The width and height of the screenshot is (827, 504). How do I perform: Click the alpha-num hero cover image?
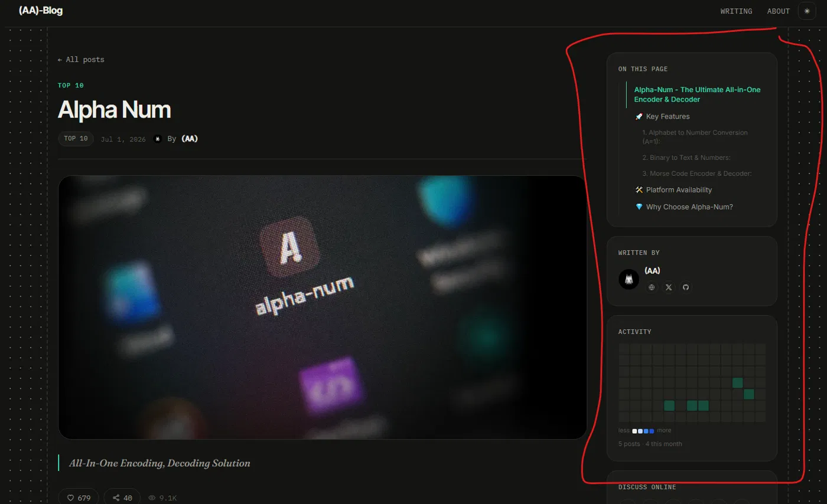[x=323, y=307]
